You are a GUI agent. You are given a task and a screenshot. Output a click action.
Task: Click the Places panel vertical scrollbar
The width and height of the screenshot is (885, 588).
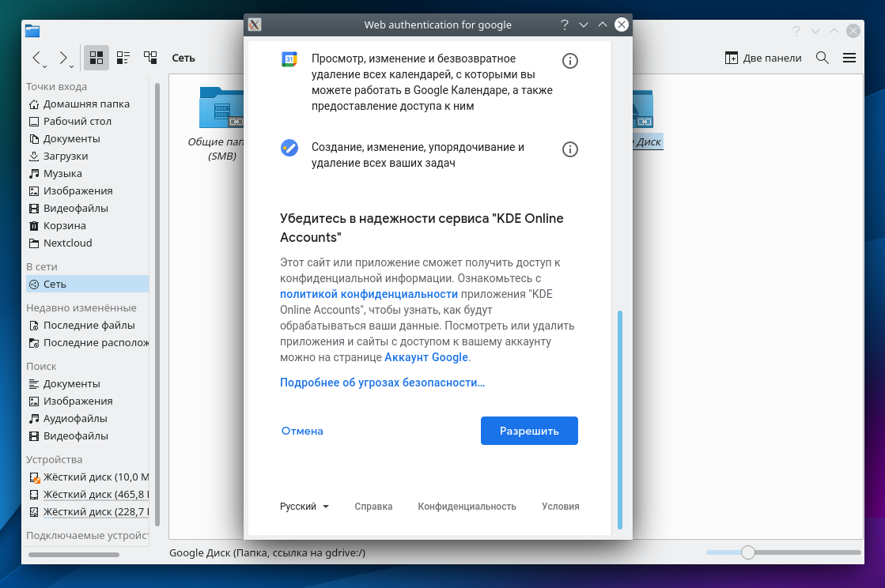tap(157, 304)
